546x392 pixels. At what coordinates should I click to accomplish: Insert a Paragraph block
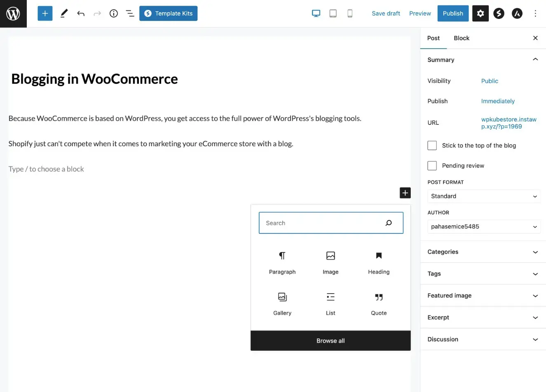tap(282, 263)
